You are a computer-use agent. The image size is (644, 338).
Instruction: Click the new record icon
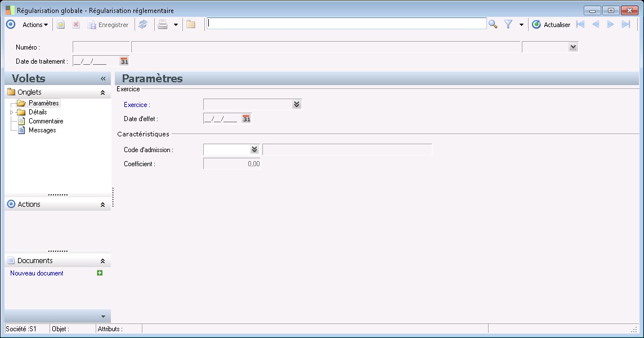(61, 25)
